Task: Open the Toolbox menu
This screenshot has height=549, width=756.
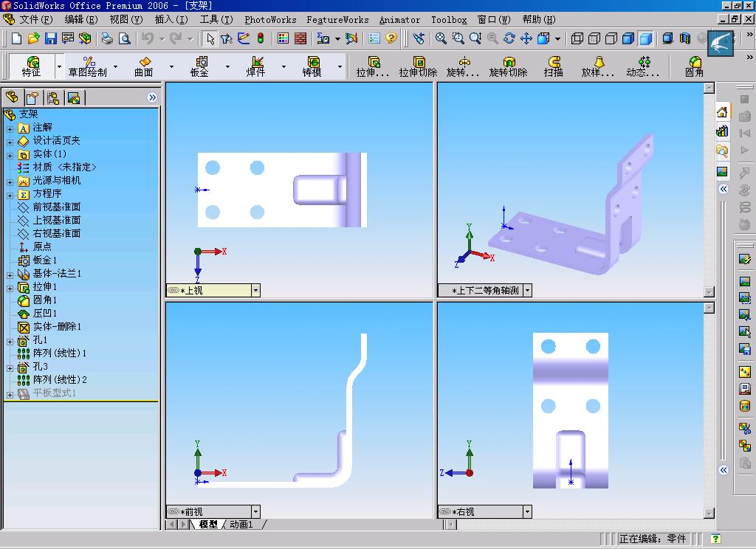Action: (x=449, y=20)
